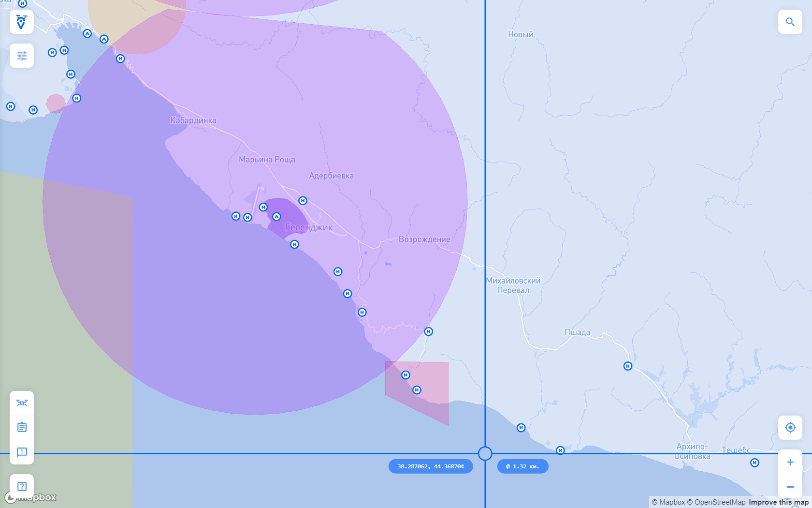The image size is (812, 508).
Task: Click the 1.32 км diameter label
Action: (522, 466)
